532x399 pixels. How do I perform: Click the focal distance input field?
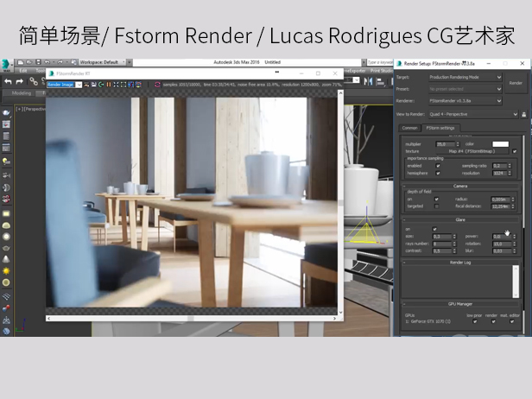[x=500, y=206]
